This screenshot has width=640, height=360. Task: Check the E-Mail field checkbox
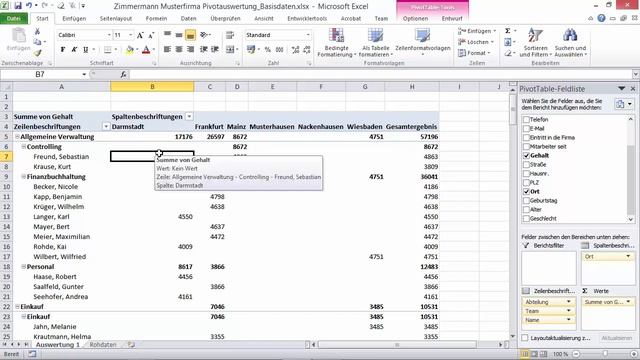tap(526, 129)
